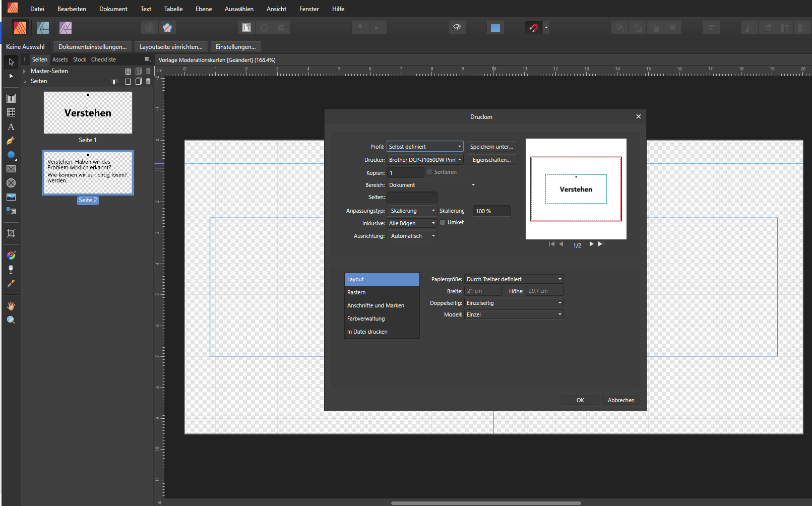Select the Hand view tool
Image resolution: width=812 pixels, height=506 pixels.
pyautogui.click(x=11, y=306)
